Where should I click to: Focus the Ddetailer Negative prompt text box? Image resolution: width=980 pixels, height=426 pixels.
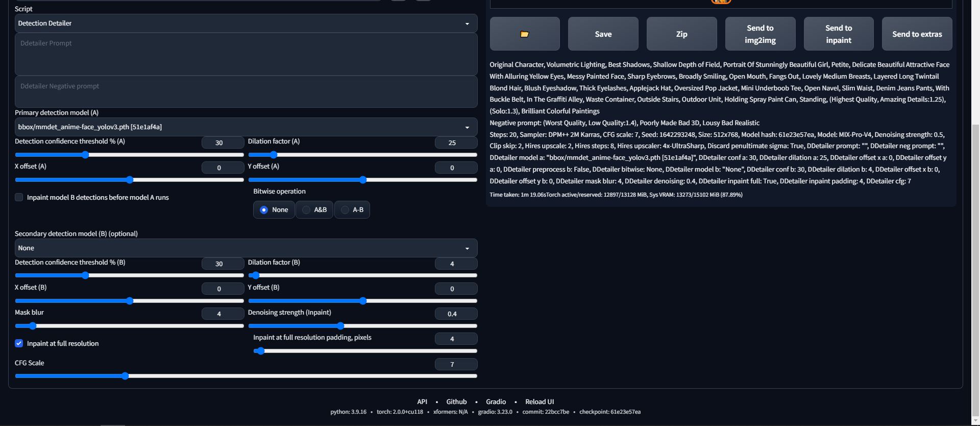[x=246, y=92]
